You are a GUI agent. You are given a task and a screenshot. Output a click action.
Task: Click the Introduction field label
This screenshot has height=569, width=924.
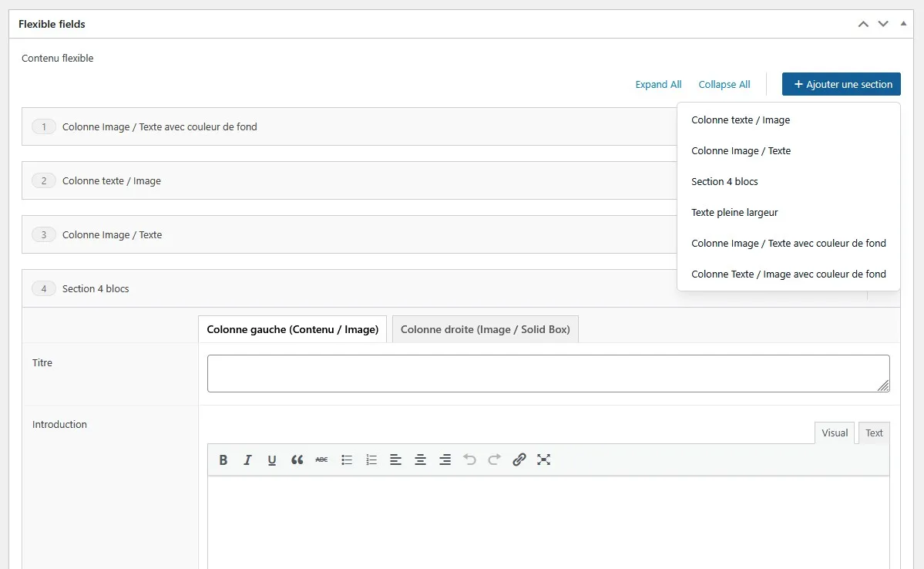(59, 425)
